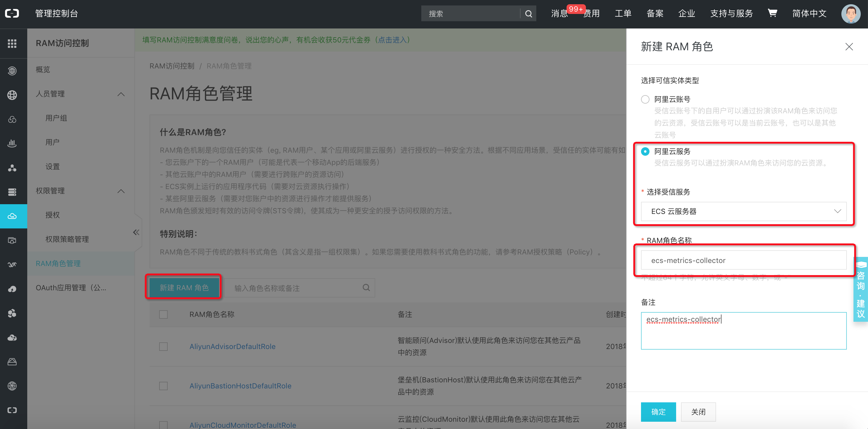Collapse the RAM sidebar with double-arrow icon
The width and height of the screenshot is (868, 429).
[136, 232]
